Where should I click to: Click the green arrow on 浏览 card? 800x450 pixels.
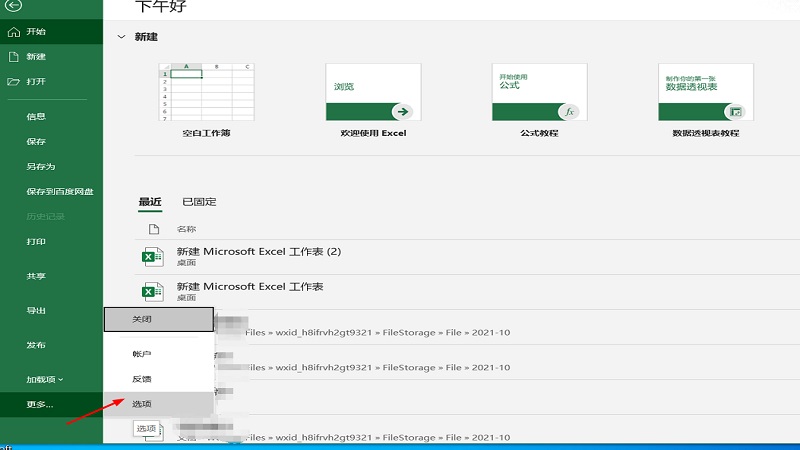click(x=403, y=112)
